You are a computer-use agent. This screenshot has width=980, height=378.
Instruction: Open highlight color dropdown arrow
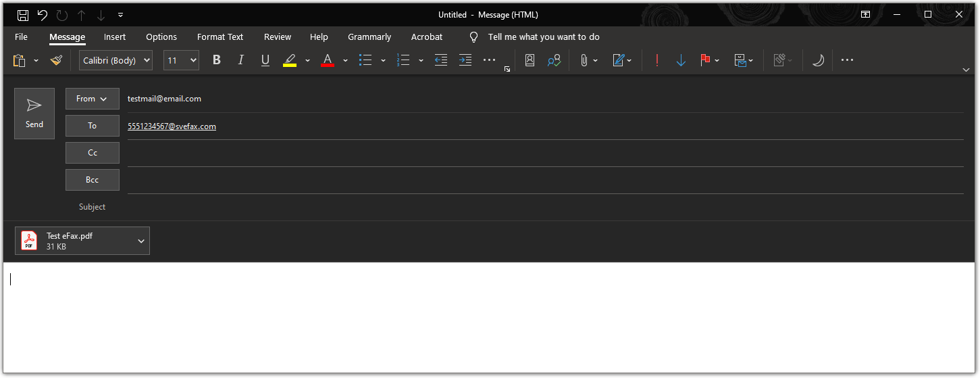click(x=307, y=60)
